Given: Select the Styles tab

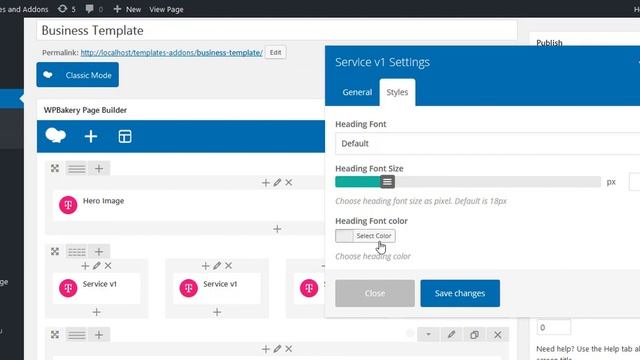Looking at the screenshot, I should pyautogui.click(x=397, y=92).
